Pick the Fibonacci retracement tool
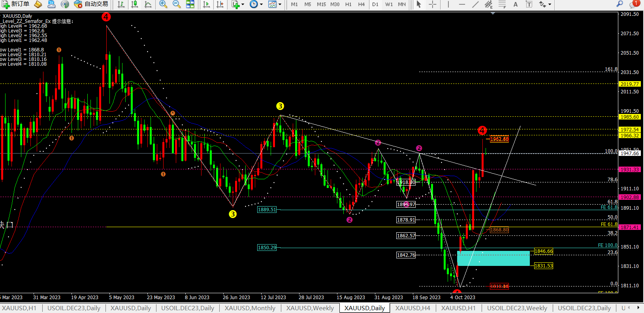Image resolution: width=644 pixels, height=313 pixels. coord(502,4)
